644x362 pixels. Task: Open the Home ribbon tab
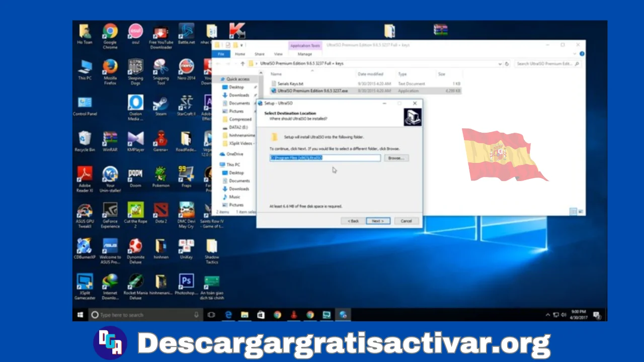240,54
